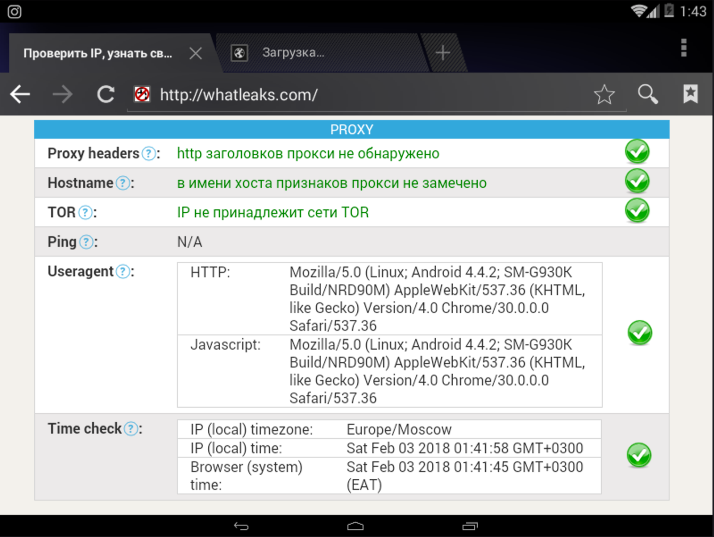Viewport: 714px width, 537px height.
Task: Open search with magnifier icon
Action: [648, 94]
